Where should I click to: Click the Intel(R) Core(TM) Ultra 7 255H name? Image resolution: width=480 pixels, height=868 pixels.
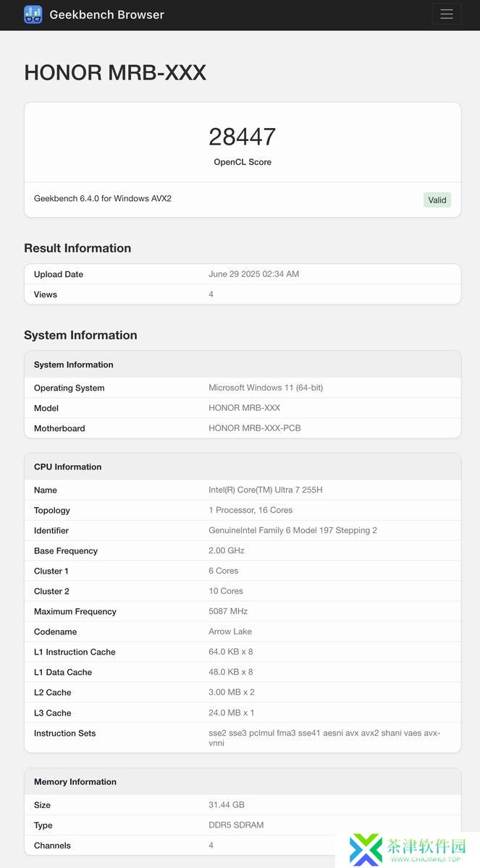click(266, 490)
